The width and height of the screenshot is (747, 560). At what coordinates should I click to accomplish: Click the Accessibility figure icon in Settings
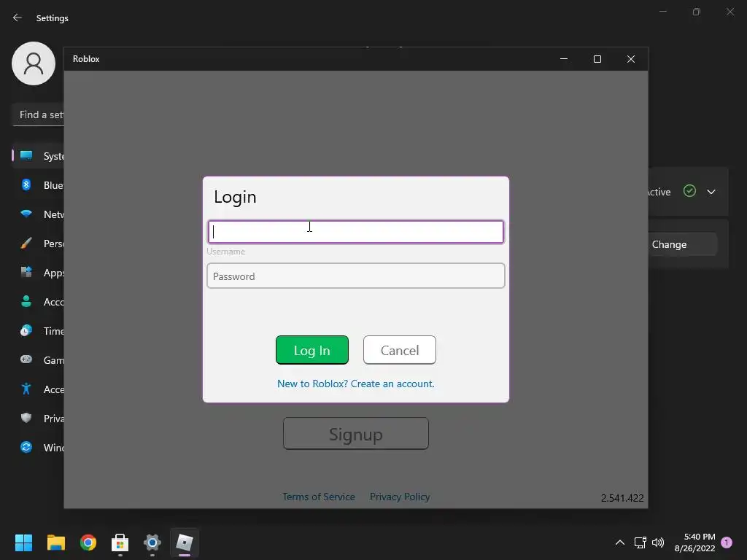coord(26,389)
